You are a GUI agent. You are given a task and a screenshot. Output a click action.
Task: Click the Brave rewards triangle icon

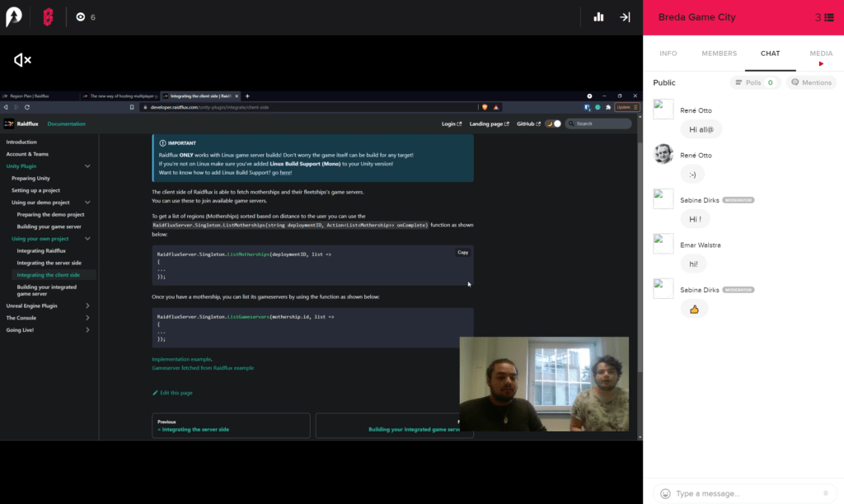point(496,107)
